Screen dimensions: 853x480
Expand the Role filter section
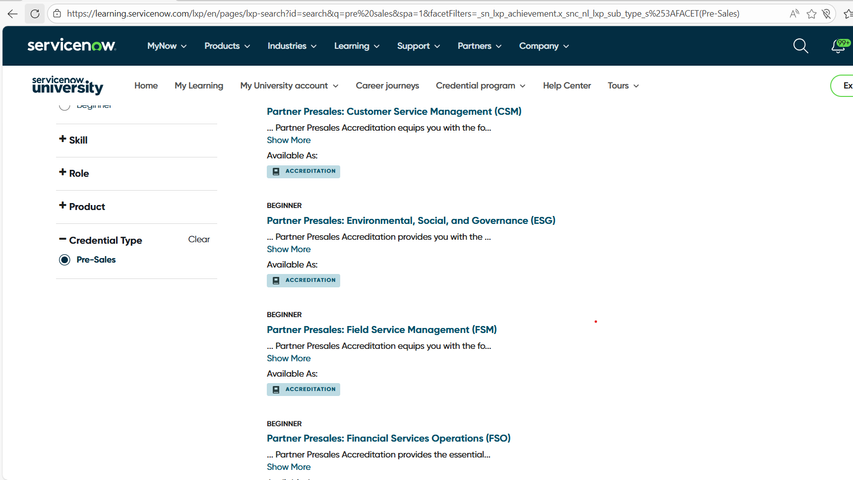click(x=74, y=173)
